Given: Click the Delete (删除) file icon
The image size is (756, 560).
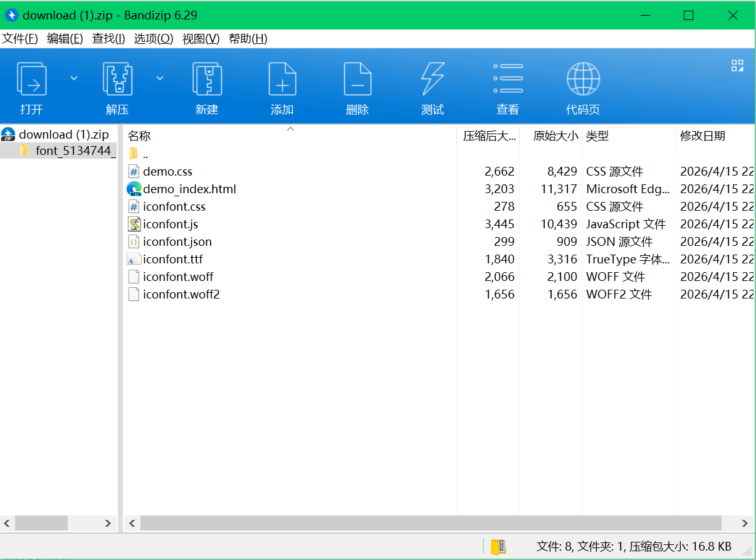Looking at the screenshot, I should (357, 79).
